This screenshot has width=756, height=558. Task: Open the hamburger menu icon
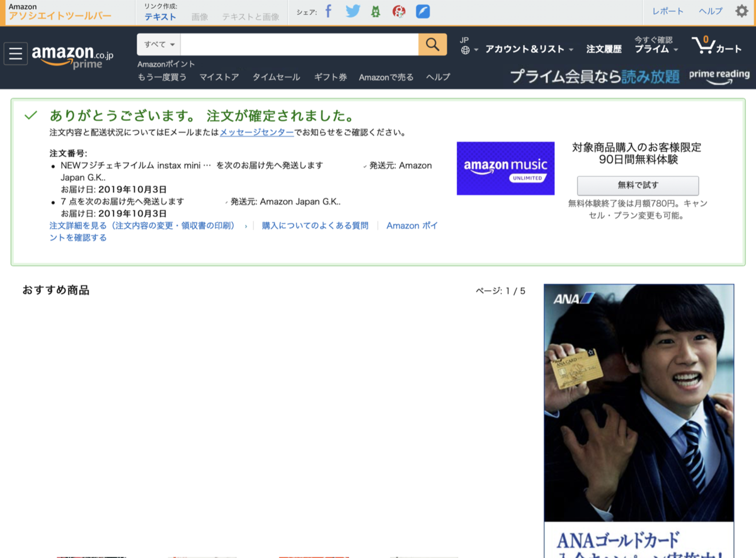click(15, 54)
